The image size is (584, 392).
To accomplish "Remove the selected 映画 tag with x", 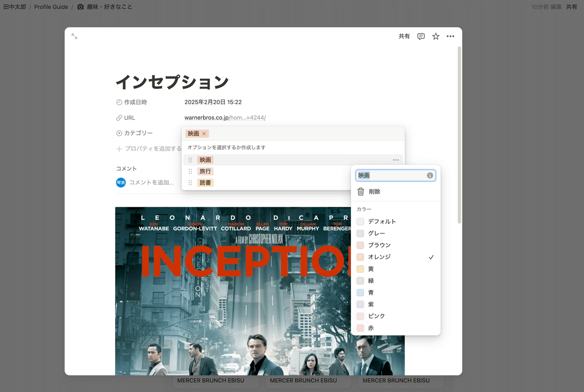I will tap(204, 134).
